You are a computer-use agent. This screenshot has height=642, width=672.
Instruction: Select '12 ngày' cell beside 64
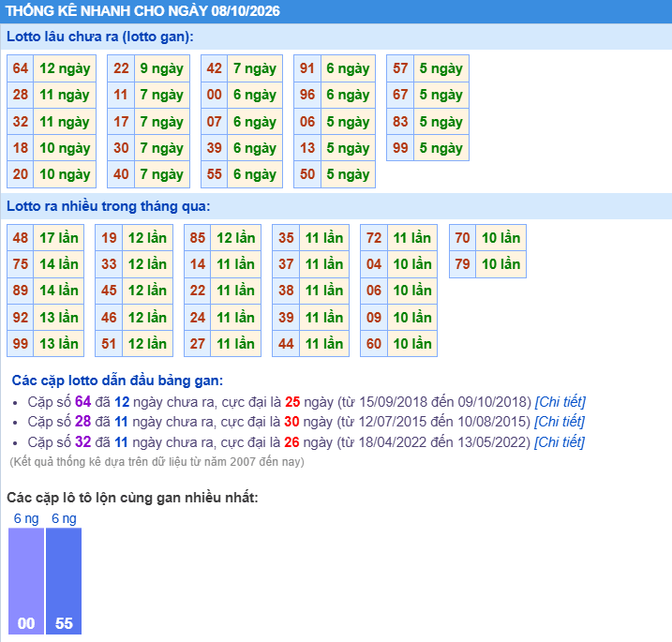pyautogui.click(x=65, y=68)
